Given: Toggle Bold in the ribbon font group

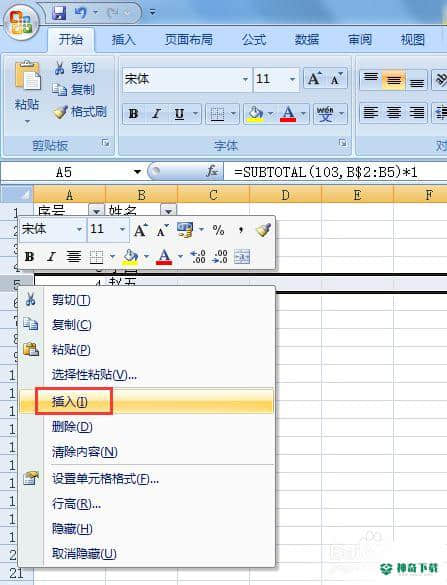Looking at the screenshot, I should (x=133, y=113).
